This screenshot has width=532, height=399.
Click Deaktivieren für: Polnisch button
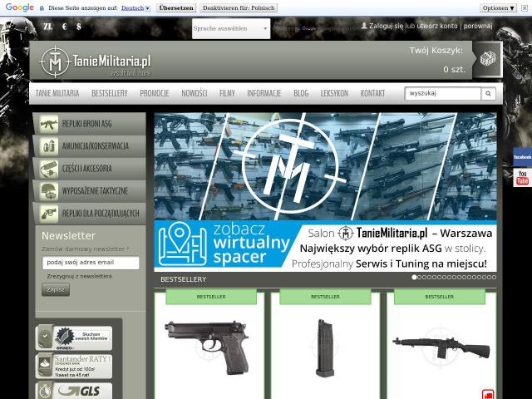tap(239, 7)
